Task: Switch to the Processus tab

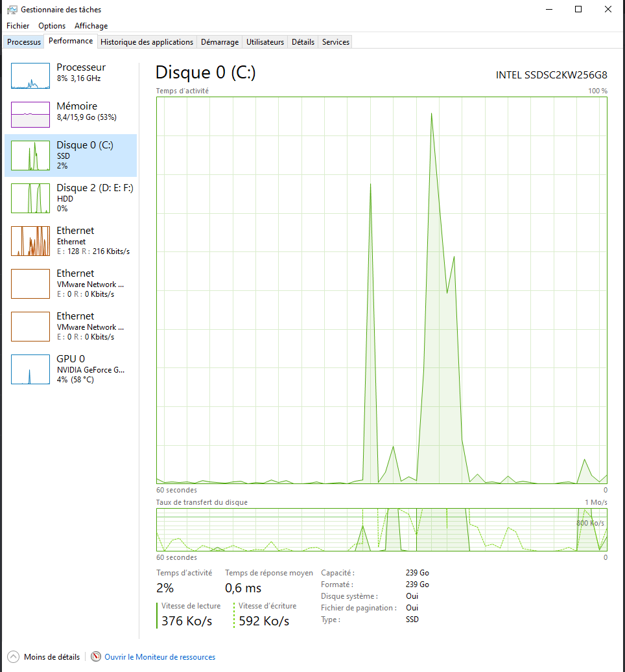Action: click(x=23, y=41)
